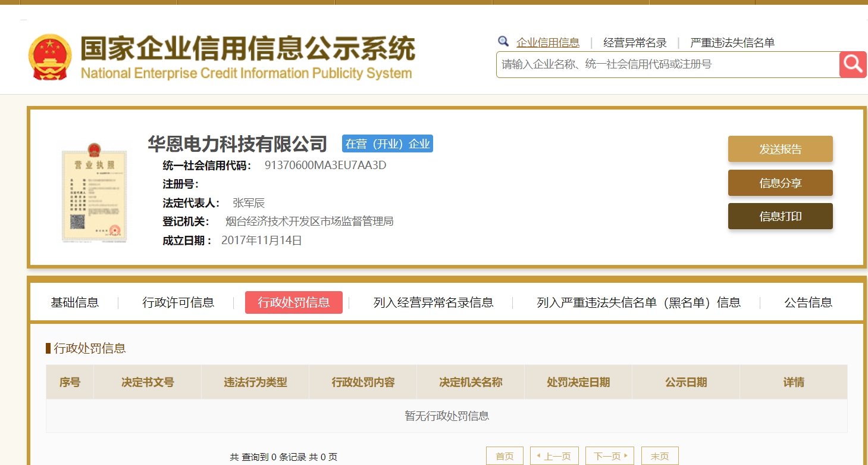Jump to last page with 末页
This screenshot has height=465, width=868.
[x=660, y=456]
